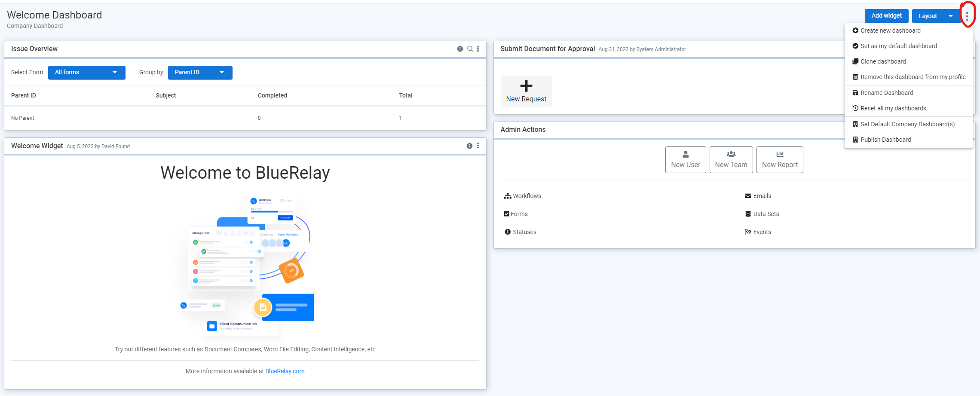The image size is (980, 396).
Task: Open Issue Overview widget kebab menu
Action: click(478, 49)
